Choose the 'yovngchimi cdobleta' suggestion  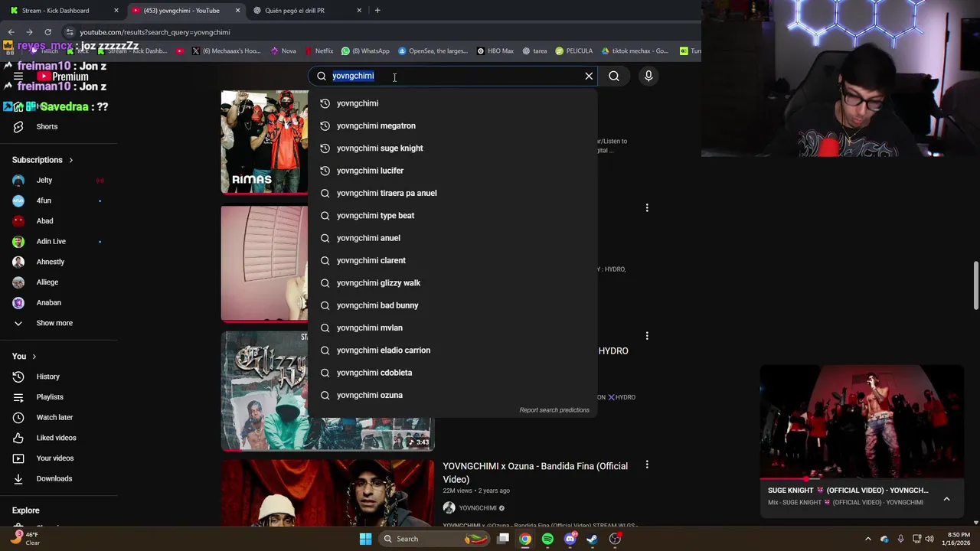[452, 373]
